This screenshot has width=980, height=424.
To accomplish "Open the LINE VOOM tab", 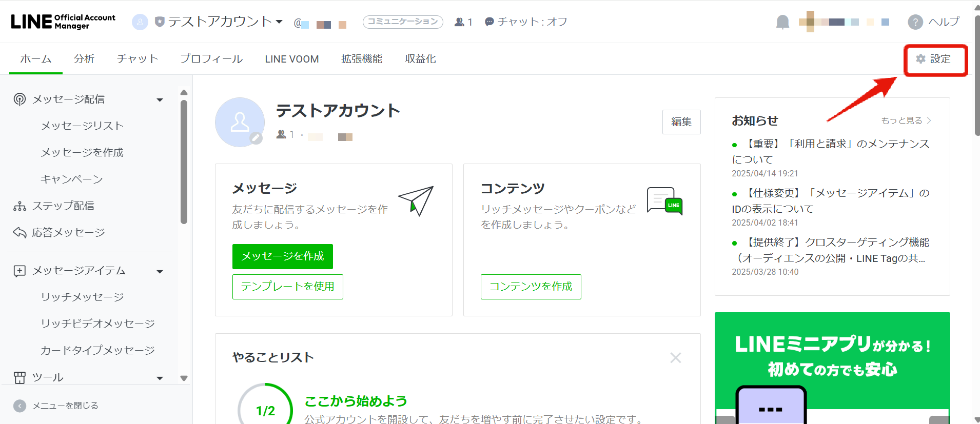I will 292,59.
